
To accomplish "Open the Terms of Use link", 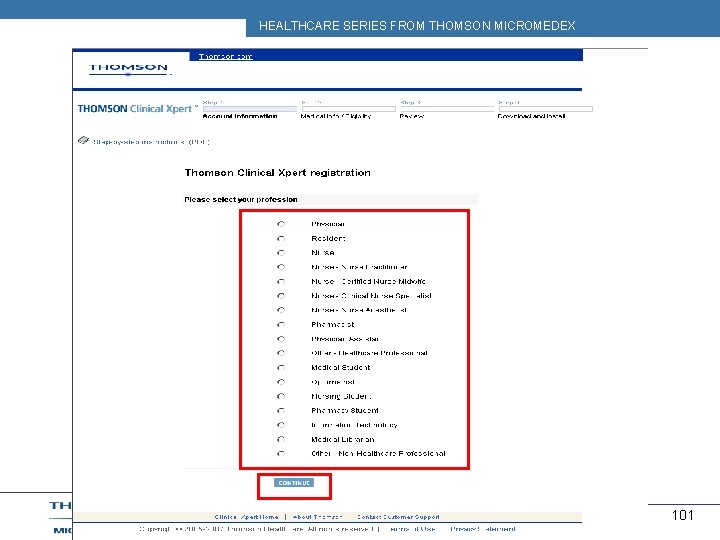I will point(410,529).
